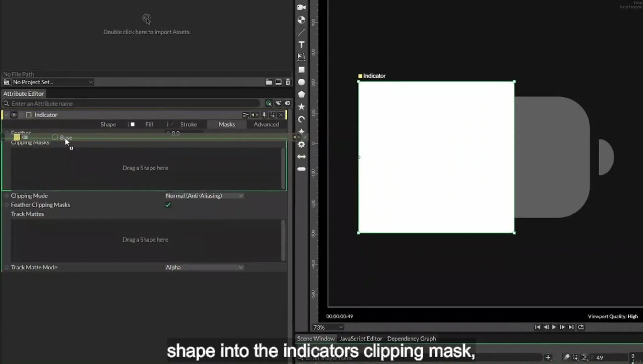Select the Text tool
The width and height of the screenshot is (643, 364).
[x=301, y=45]
